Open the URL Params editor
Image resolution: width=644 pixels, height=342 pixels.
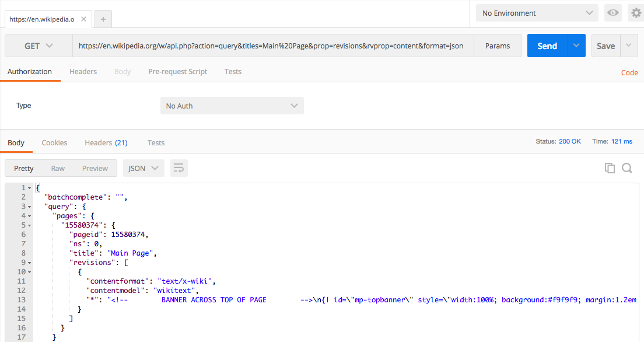coord(498,46)
